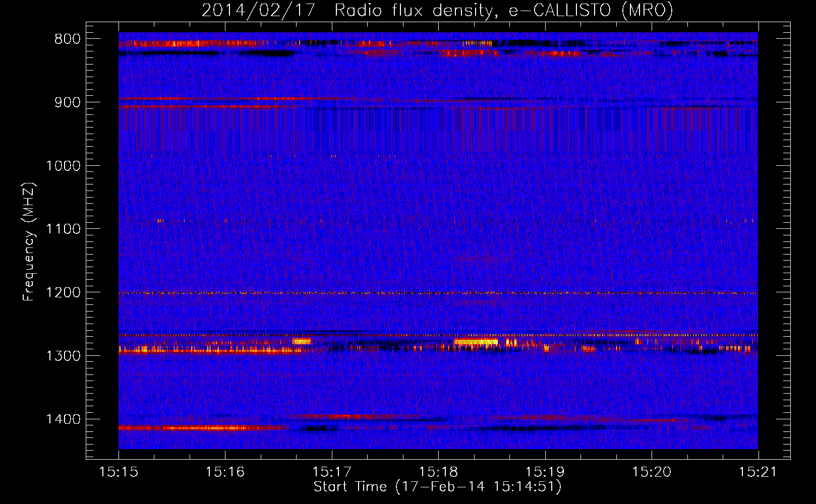Click the 15:16 time tick label
816x504 pixels.
(225, 472)
